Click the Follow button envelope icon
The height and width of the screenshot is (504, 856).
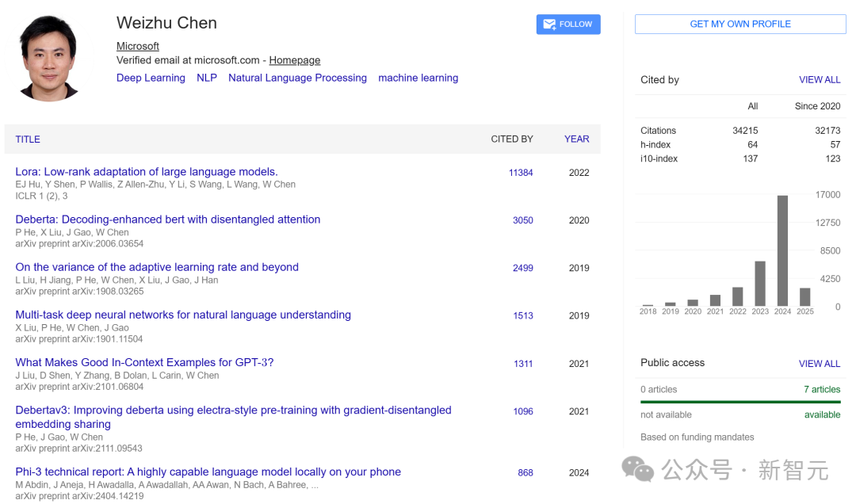pyautogui.click(x=549, y=25)
